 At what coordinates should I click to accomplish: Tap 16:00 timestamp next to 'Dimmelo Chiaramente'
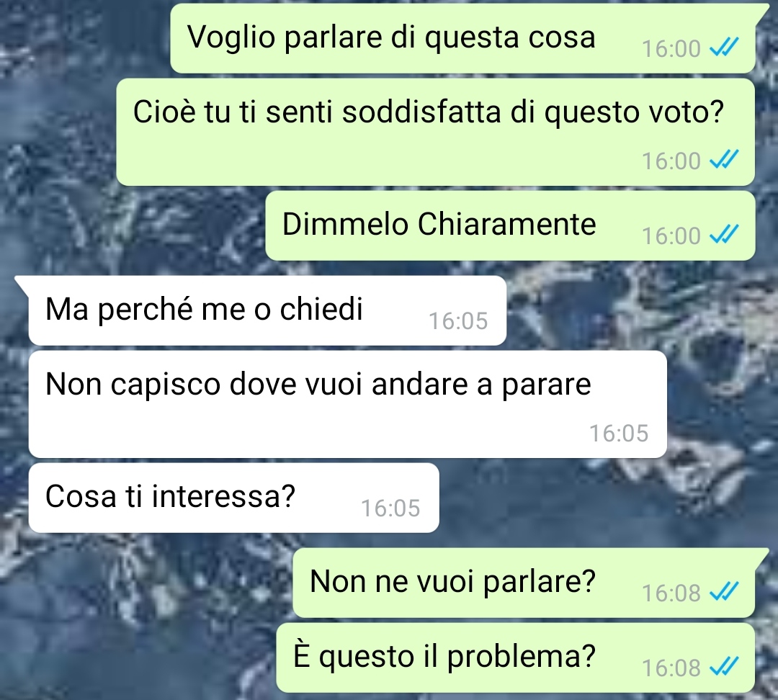[671, 235]
